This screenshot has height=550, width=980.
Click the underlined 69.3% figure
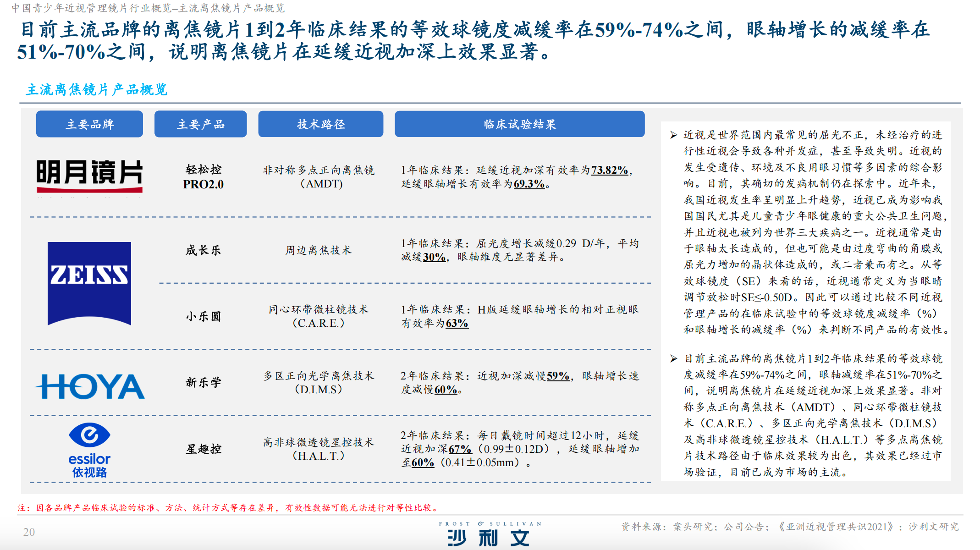coord(529,184)
